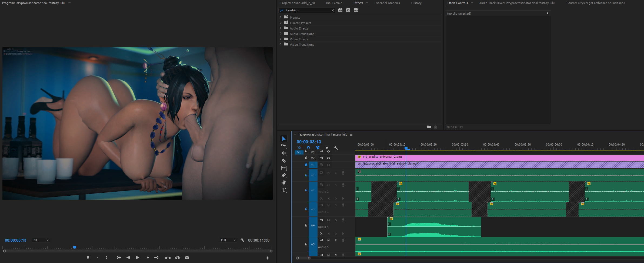Select the Slip tool

283,168
